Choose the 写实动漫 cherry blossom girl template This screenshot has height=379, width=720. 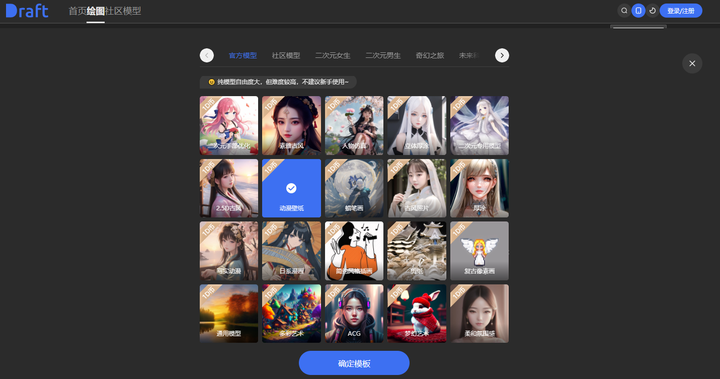(x=229, y=251)
